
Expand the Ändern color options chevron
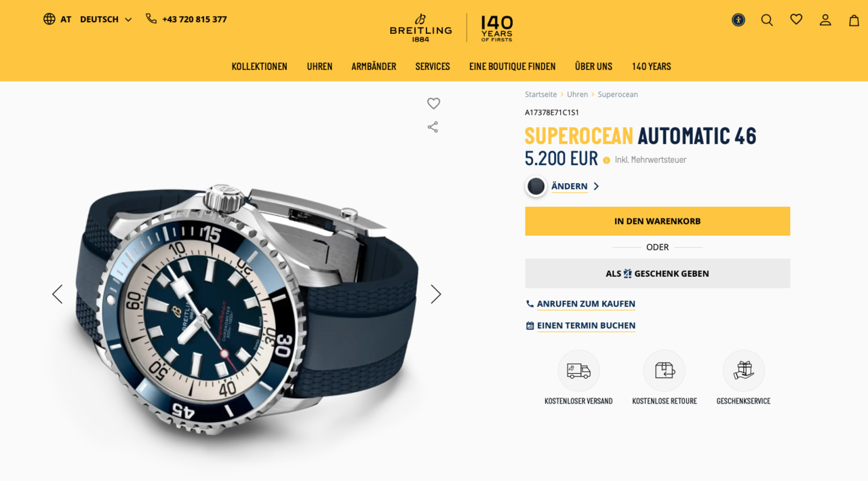(x=596, y=187)
